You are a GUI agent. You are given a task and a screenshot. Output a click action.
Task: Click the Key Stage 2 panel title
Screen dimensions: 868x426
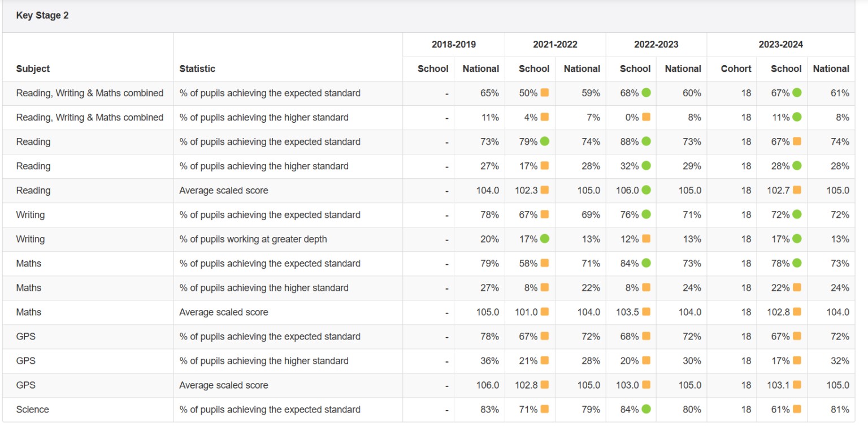click(42, 16)
